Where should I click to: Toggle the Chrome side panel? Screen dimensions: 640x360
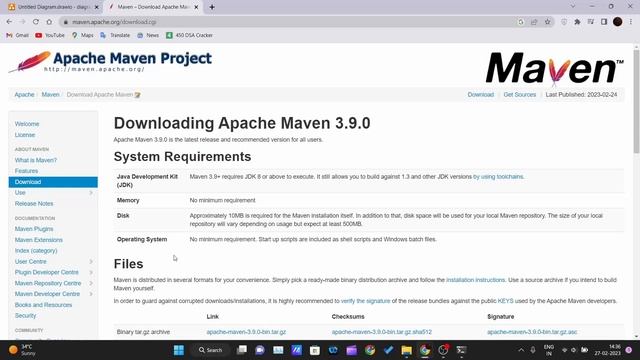pos(604,22)
